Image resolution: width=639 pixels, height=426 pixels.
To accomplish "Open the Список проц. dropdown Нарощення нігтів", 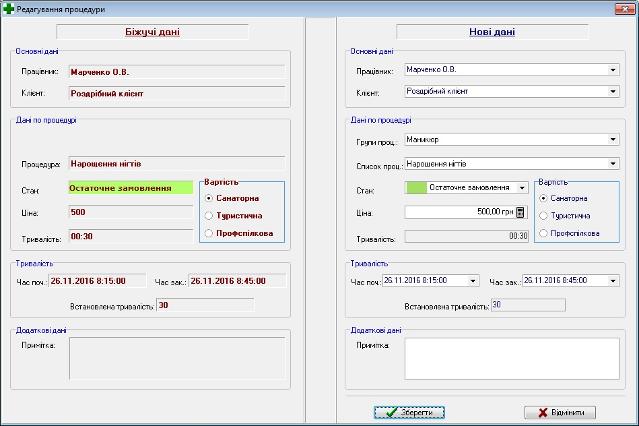I will click(x=613, y=163).
